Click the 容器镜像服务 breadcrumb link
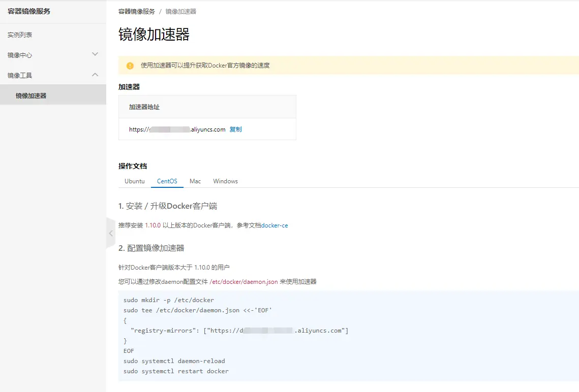579x392 pixels. pyautogui.click(x=137, y=11)
